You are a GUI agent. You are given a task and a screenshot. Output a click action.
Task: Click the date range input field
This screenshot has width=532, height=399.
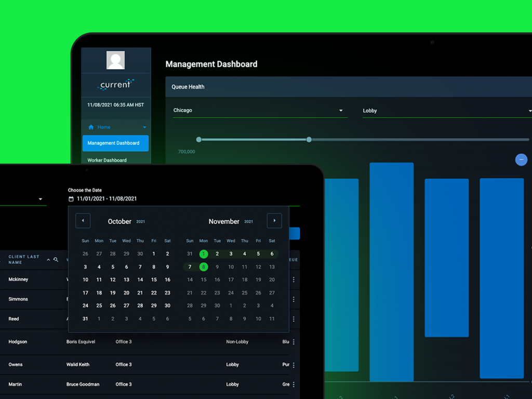click(184, 199)
